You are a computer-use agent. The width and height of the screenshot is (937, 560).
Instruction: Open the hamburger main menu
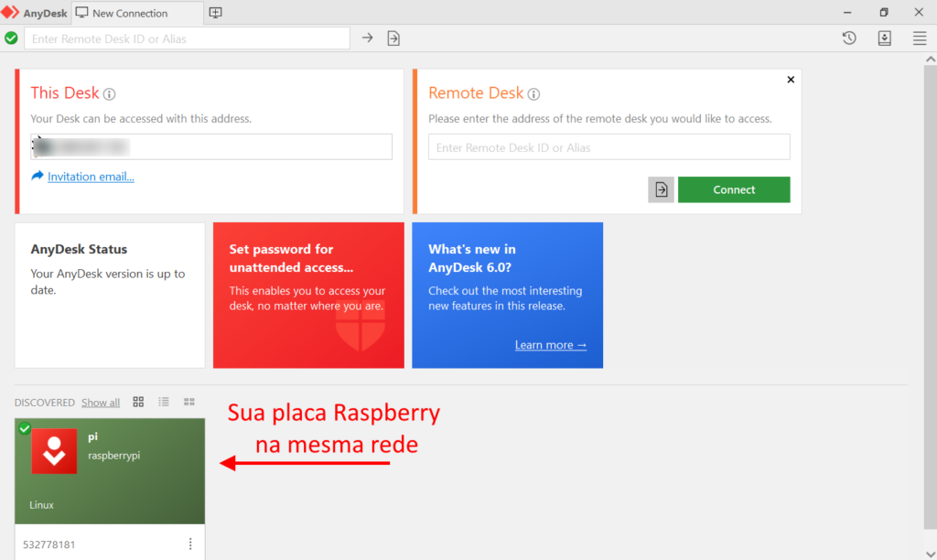pos(920,38)
